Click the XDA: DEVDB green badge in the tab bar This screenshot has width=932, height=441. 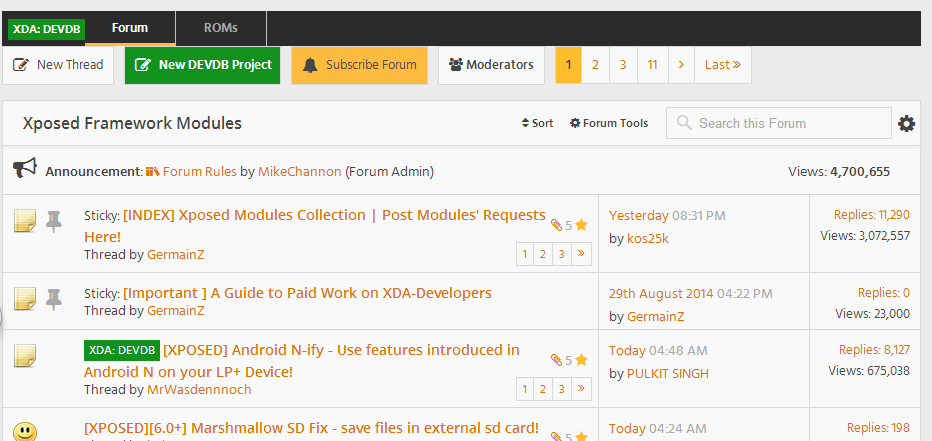coord(46,29)
